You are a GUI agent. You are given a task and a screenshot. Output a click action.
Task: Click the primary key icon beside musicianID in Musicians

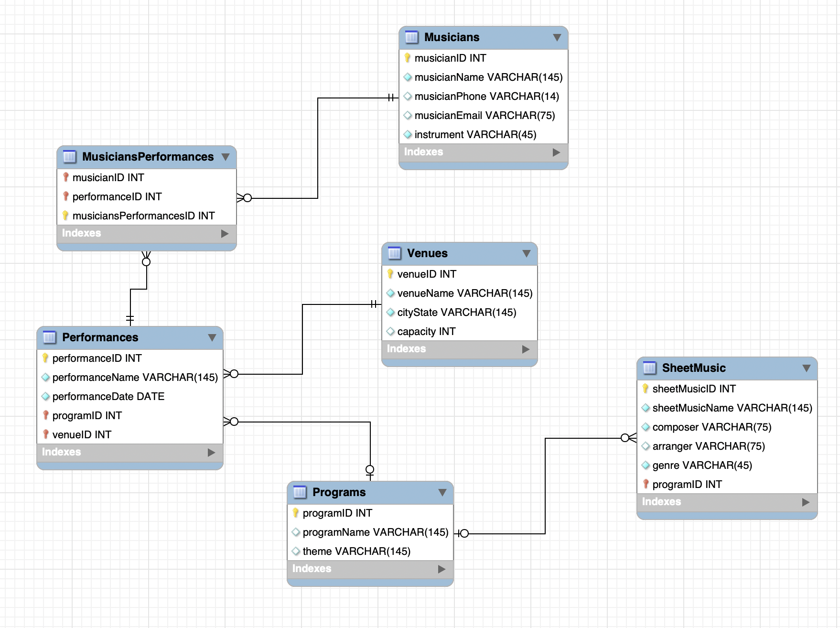click(408, 58)
